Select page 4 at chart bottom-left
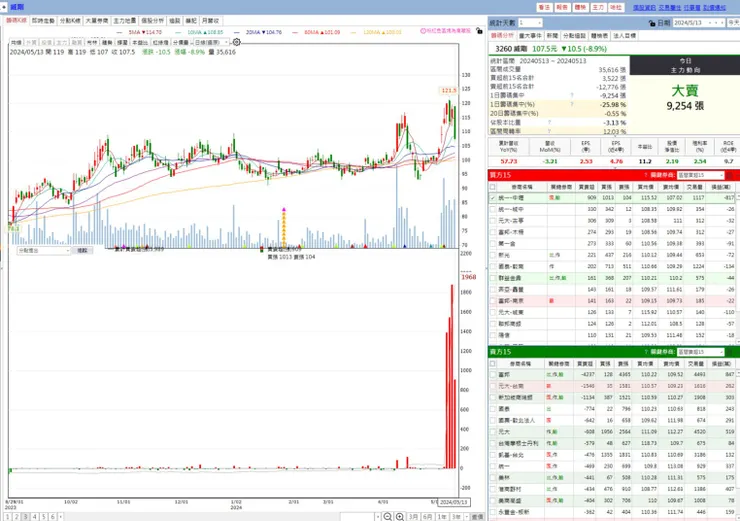This screenshot has width=740, height=521. click(x=34, y=517)
